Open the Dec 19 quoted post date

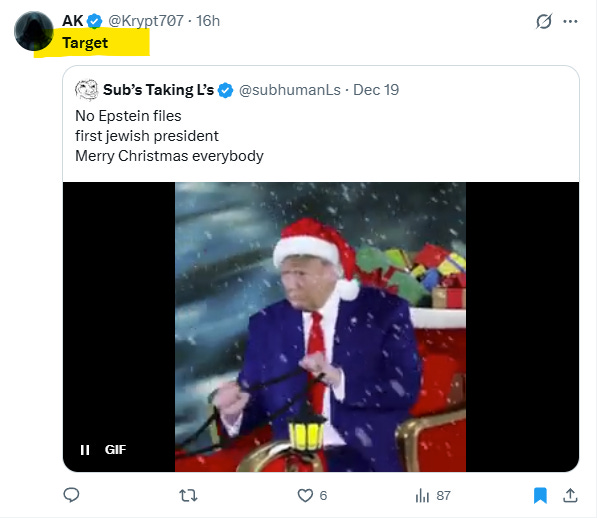pyautogui.click(x=376, y=90)
